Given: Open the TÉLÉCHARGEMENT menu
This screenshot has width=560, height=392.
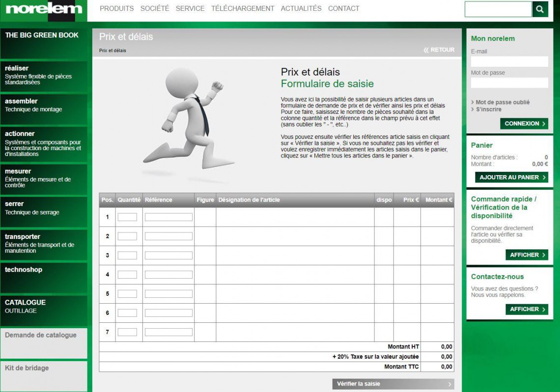Looking at the screenshot, I should pos(243,8).
